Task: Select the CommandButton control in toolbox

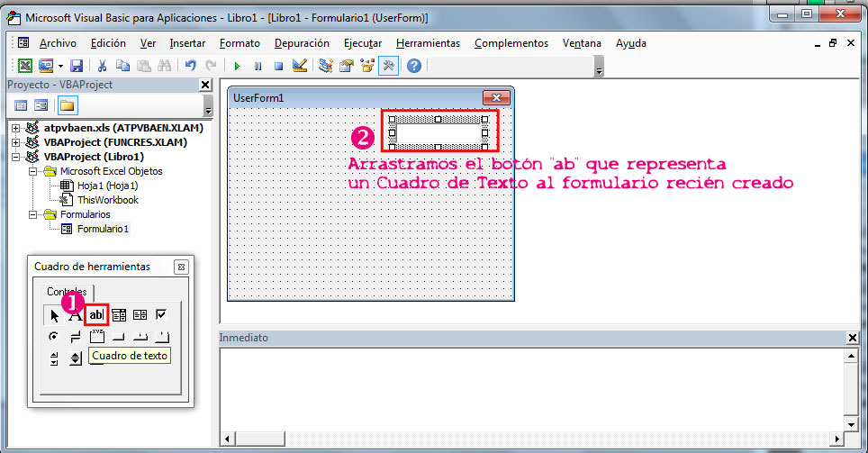Action: click(119, 337)
